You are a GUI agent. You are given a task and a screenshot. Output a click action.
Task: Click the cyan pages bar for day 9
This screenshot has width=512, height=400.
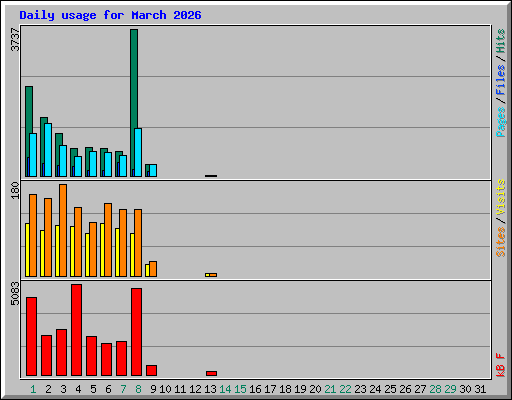[153, 170]
